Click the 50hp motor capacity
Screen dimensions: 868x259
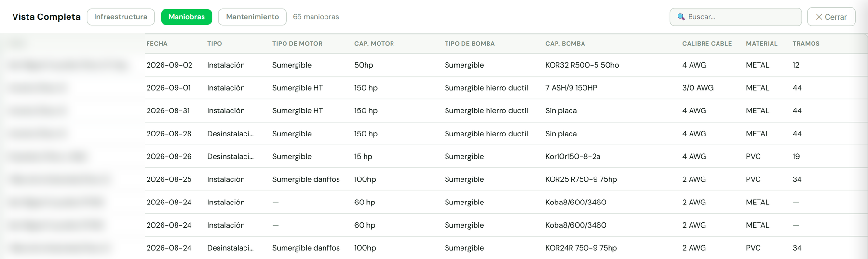[x=364, y=65]
